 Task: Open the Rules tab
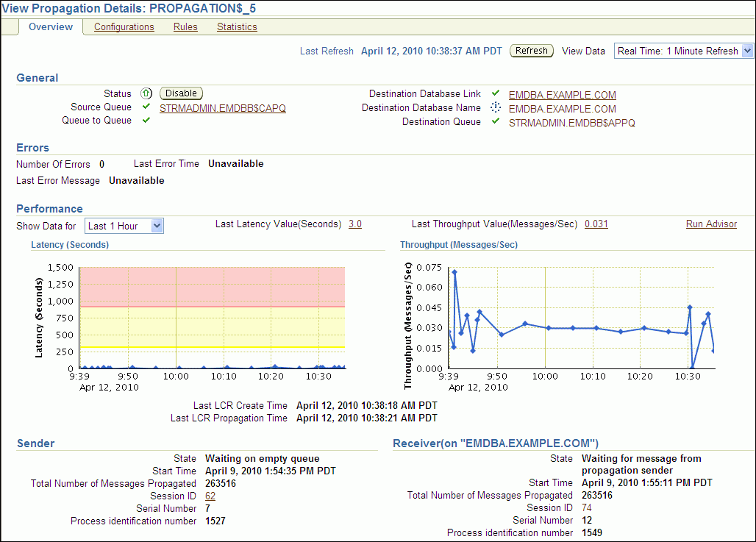pyautogui.click(x=185, y=27)
